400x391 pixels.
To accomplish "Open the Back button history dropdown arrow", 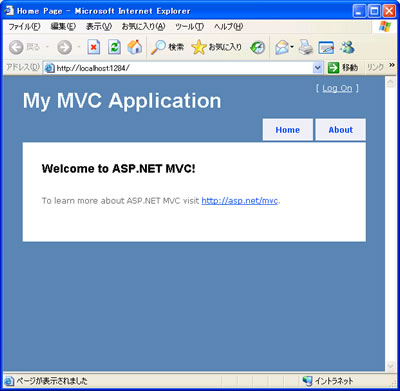I will pos(47,47).
